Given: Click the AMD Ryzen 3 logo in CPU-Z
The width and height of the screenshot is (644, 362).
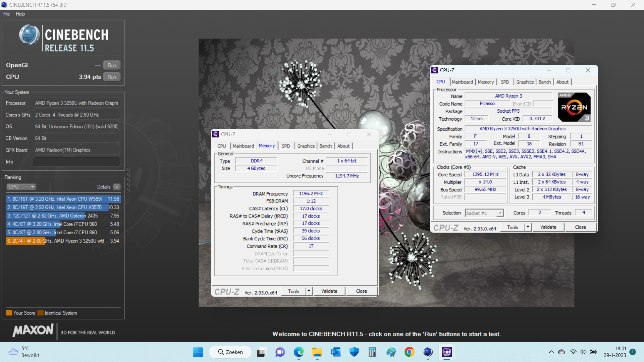Looking at the screenshot, I should [574, 107].
